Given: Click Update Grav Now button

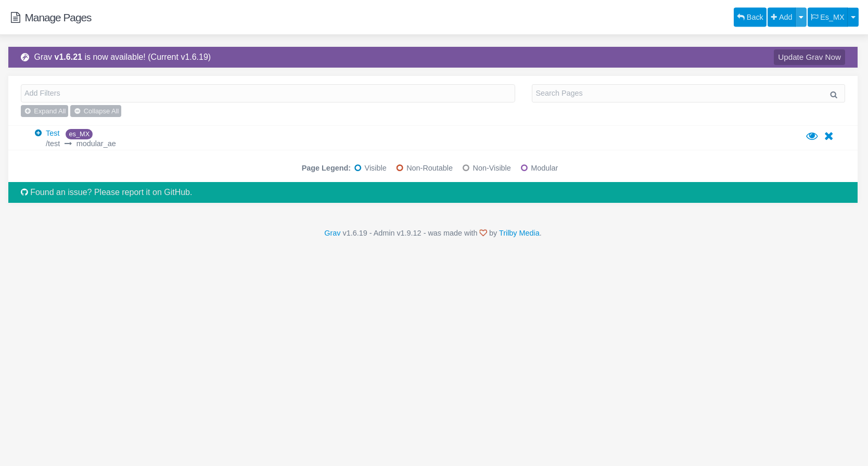Looking at the screenshot, I should [809, 57].
